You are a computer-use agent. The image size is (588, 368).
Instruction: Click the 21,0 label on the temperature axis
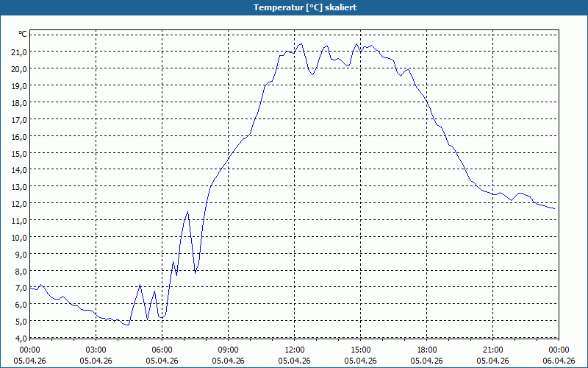point(19,52)
